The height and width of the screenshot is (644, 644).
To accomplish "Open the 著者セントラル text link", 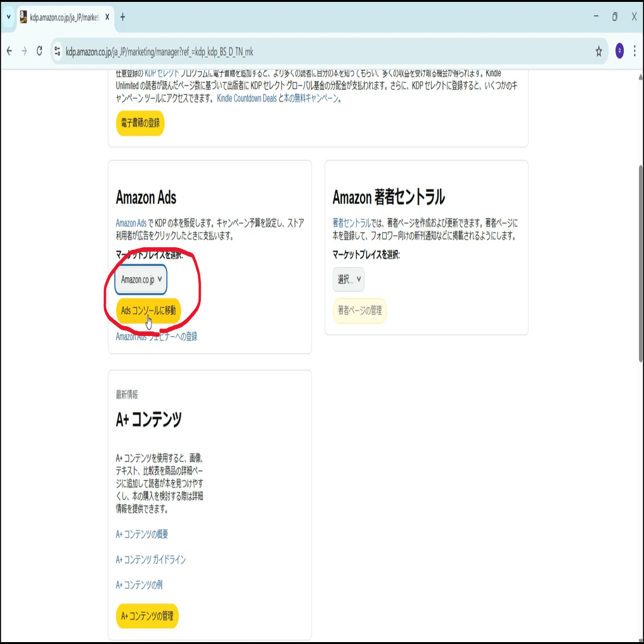I will [352, 223].
